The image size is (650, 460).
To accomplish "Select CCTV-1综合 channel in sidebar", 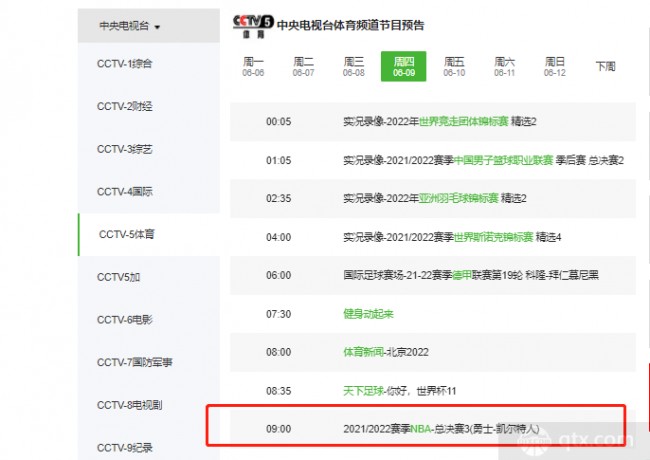I will pyautogui.click(x=148, y=64).
